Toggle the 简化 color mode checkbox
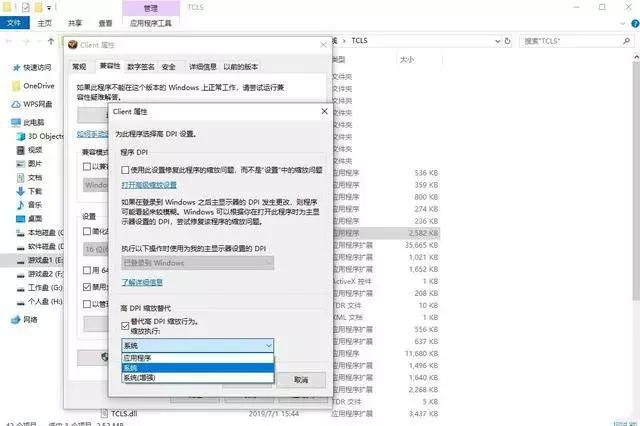The image size is (640, 426). coord(87,231)
